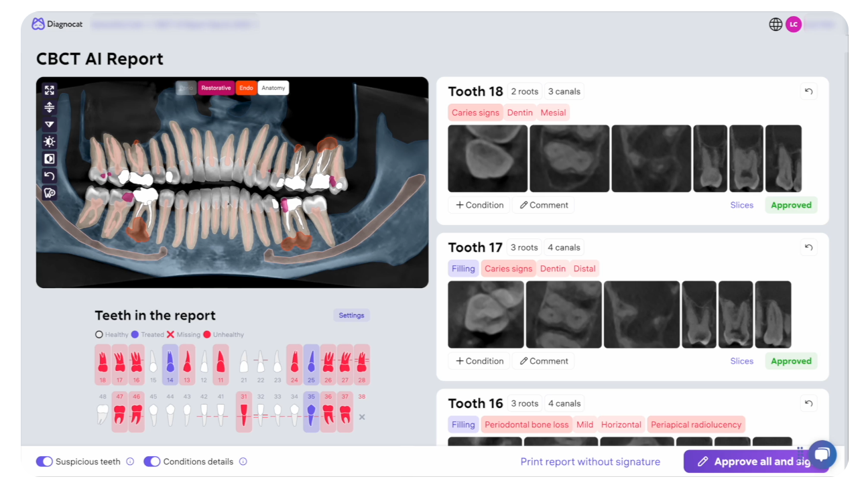Select tooth 47 in the teeth chart
The height and width of the screenshot is (497, 868).
(x=119, y=411)
